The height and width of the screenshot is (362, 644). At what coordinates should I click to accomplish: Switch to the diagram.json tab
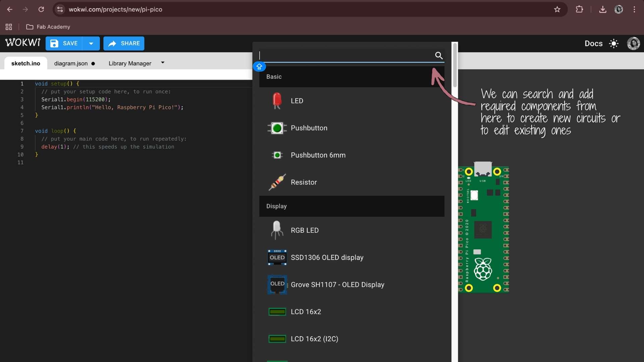point(71,63)
